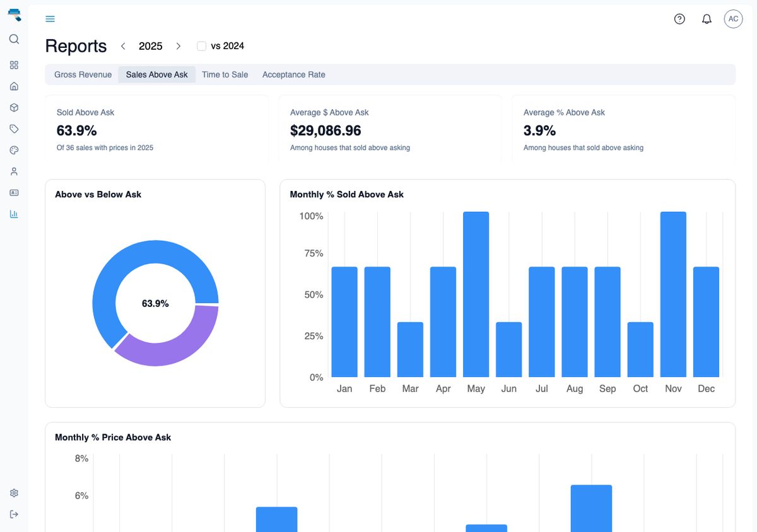Click the 100% y-axis label
The image size is (757, 532).
click(311, 216)
